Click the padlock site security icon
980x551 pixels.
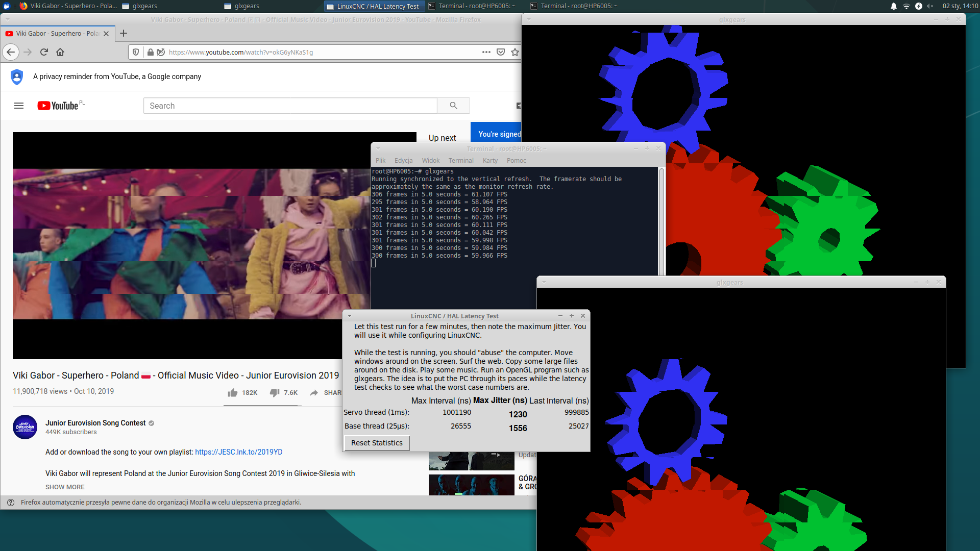(x=150, y=52)
